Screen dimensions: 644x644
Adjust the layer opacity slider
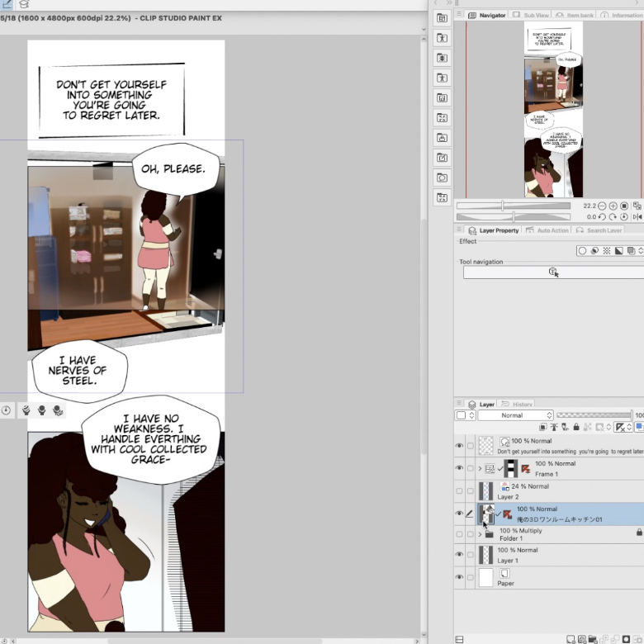coord(594,415)
